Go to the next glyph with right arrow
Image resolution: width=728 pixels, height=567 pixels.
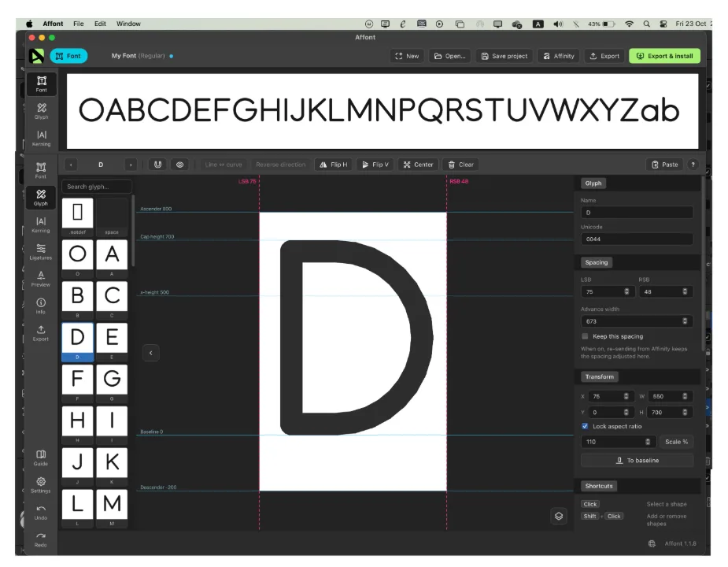[131, 165]
